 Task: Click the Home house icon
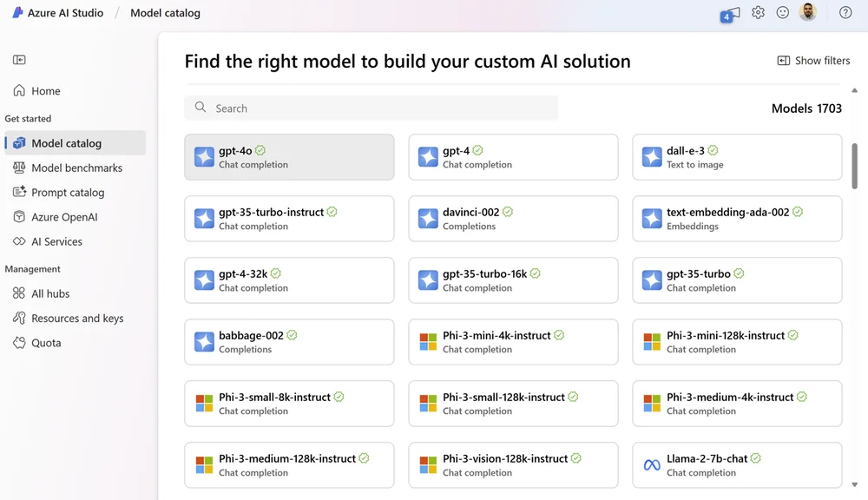[x=19, y=90]
